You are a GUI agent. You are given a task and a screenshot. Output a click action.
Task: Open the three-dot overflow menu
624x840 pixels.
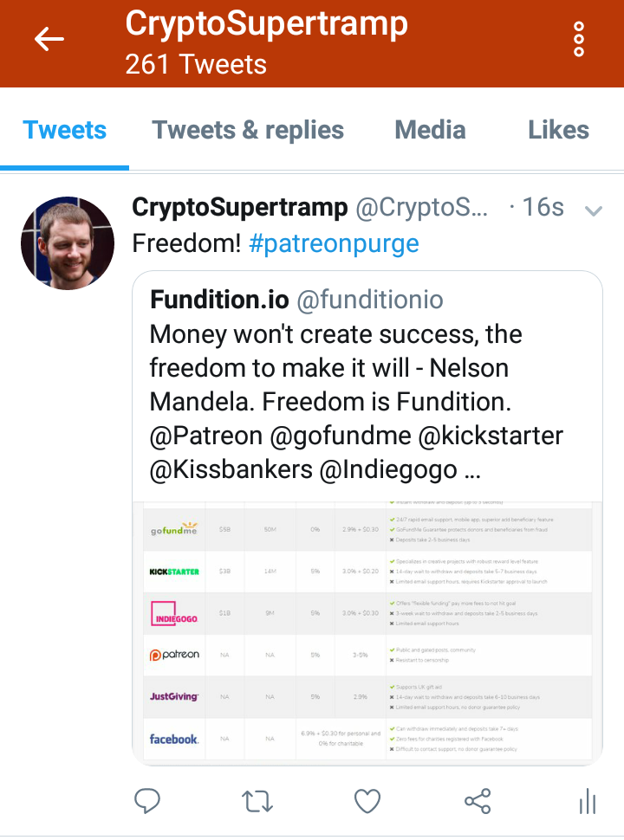579,40
